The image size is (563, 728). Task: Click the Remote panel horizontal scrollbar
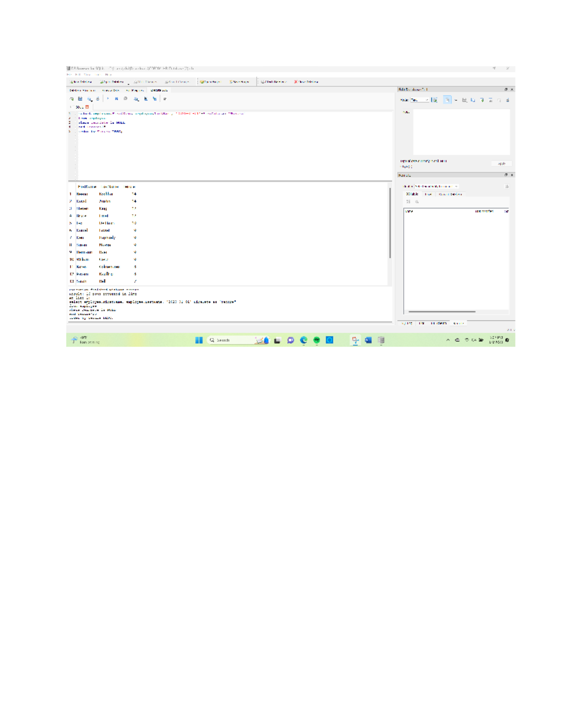[x=441, y=311]
